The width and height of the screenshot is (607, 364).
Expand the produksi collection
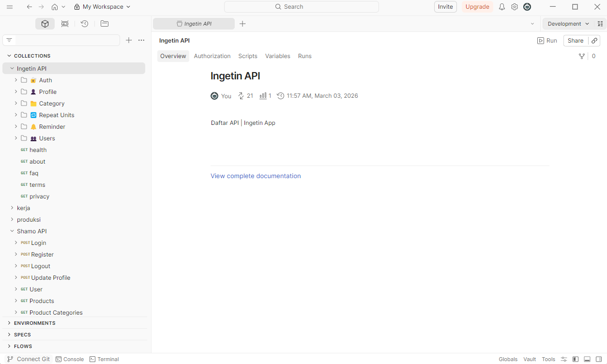pyautogui.click(x=12, y=219)
